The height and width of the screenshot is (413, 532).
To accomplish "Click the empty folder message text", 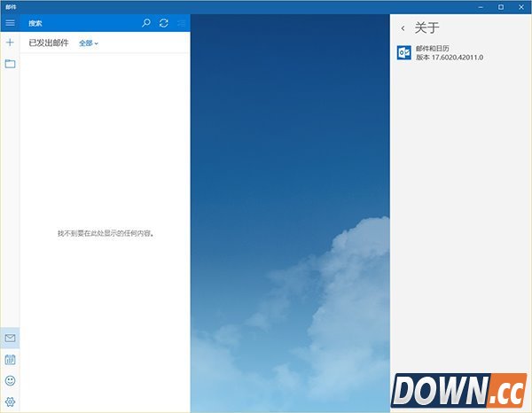I will (x=105, y=233).
